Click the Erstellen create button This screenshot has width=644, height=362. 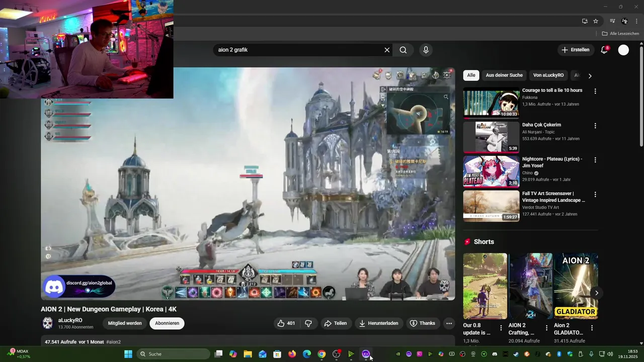(575, 50)
